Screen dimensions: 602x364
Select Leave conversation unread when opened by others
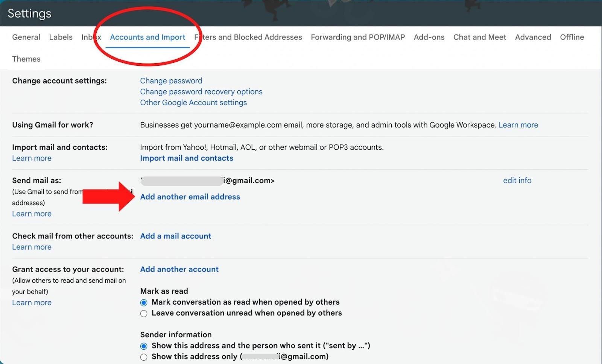point(144,313)
